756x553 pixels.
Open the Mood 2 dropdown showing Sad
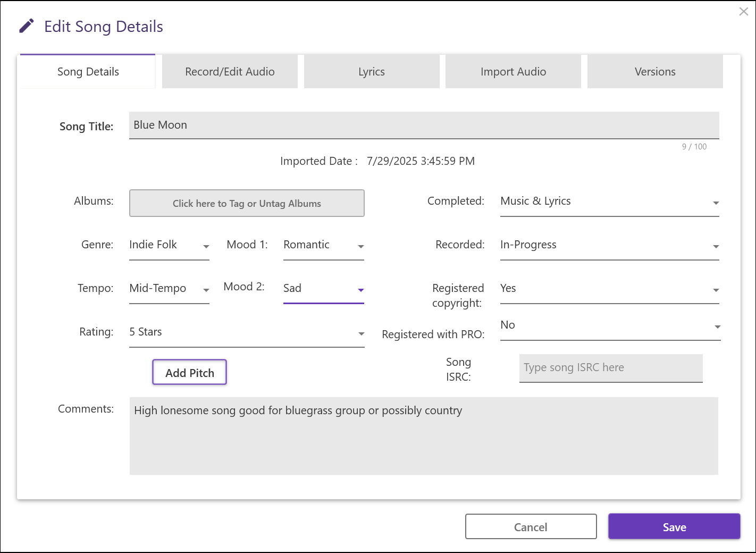pos(323,289)
